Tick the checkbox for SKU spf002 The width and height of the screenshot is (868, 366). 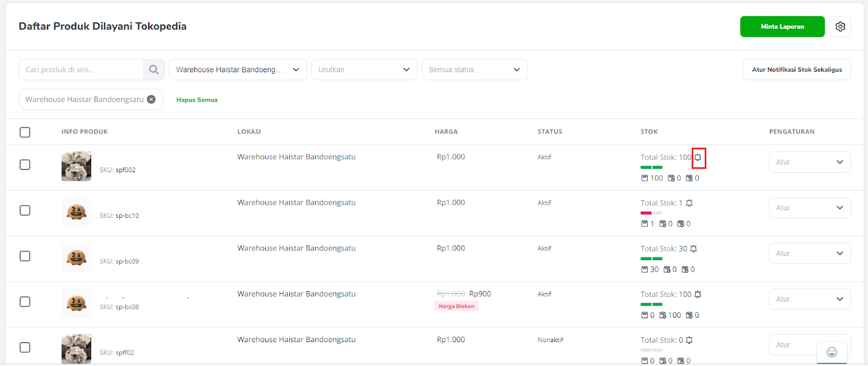(25, 165)
